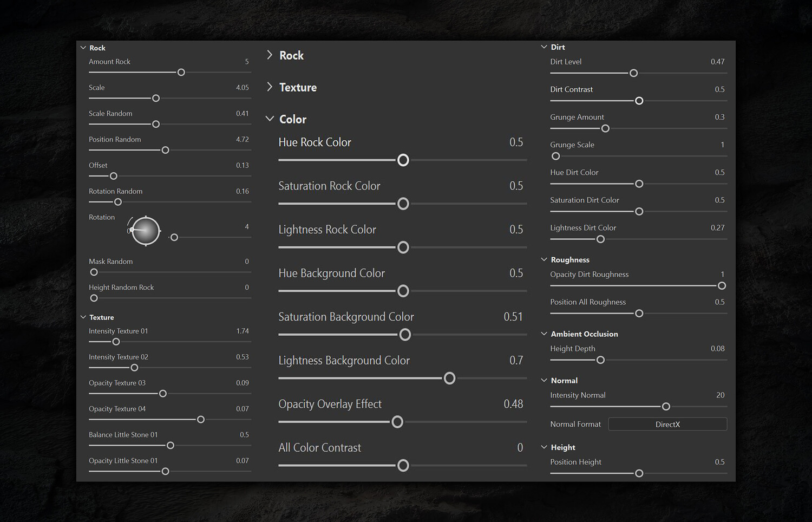Click the Scale Random value 0.41
Image resolution: width=812 pixels, height=522 pixels.
point(243,113)
